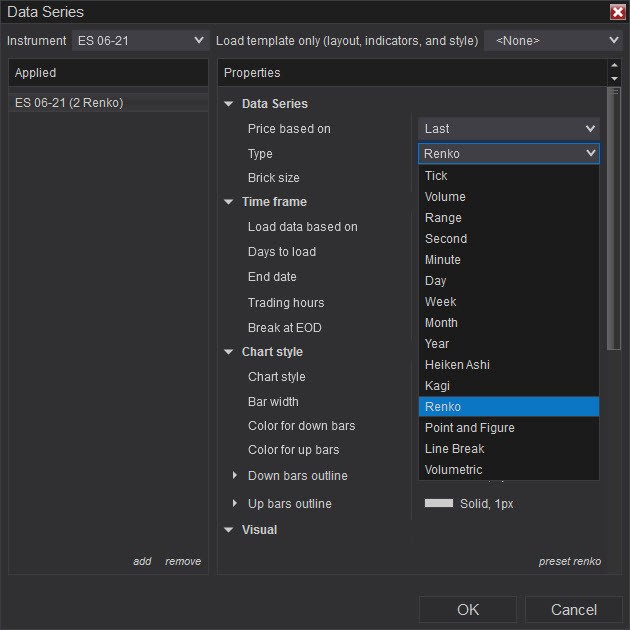630x630 pixels.
Task: Select Heiken Ashi from the Type list
Action: 509,365
